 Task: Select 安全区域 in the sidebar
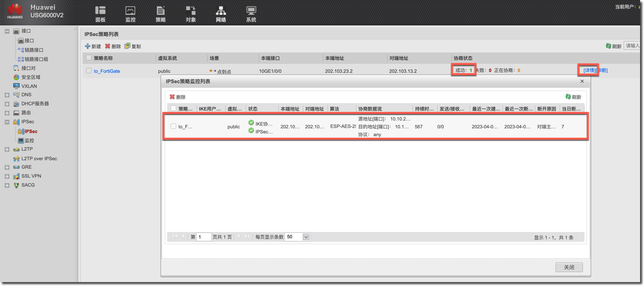31,77
